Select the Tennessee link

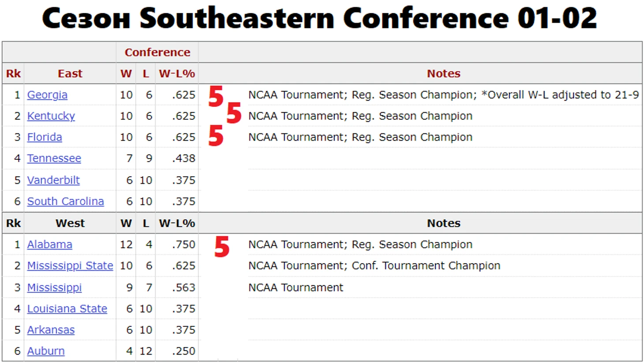pyautogui.click(x=54, y=159)
